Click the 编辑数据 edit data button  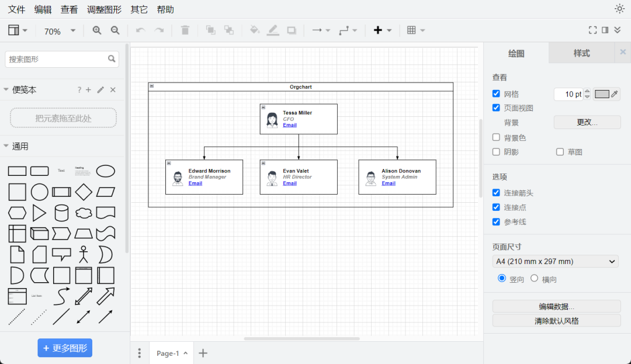point(557,307)
